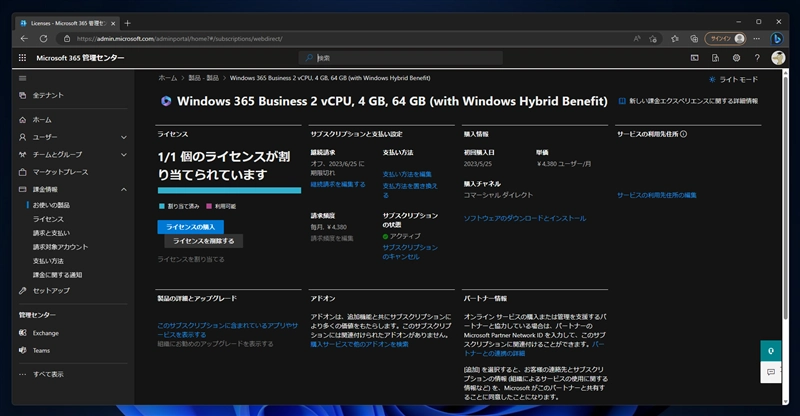The width and height of the screenshot is (800, 416).
Task: Open the mobile app install icon in header
Action: click(x=715, y=58)
